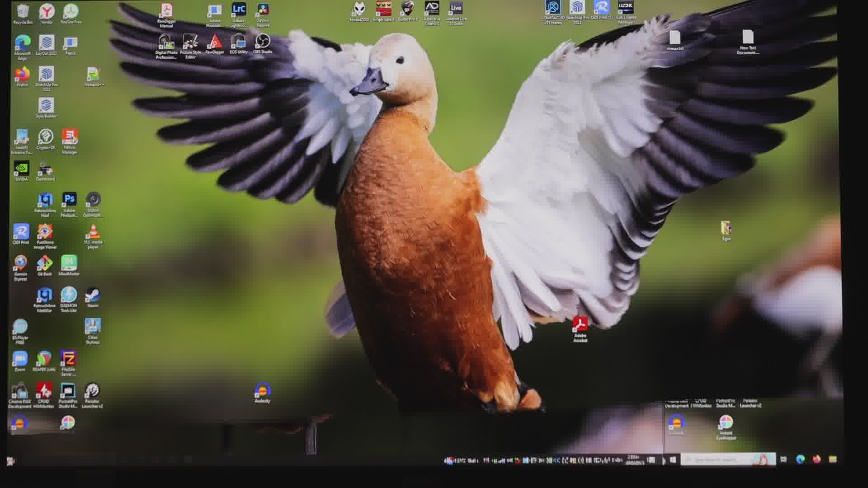The image size is (868, 488).
Task: Open the Git Bash desktop icon
Action: point(44,263)
